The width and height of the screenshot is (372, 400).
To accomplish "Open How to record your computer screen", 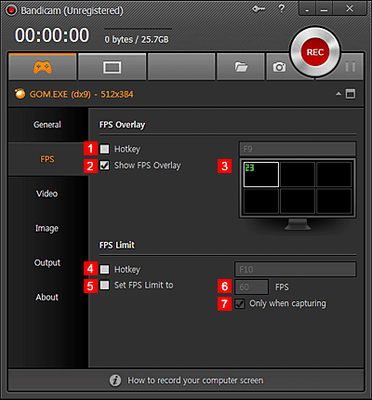I will pos(195,380).
